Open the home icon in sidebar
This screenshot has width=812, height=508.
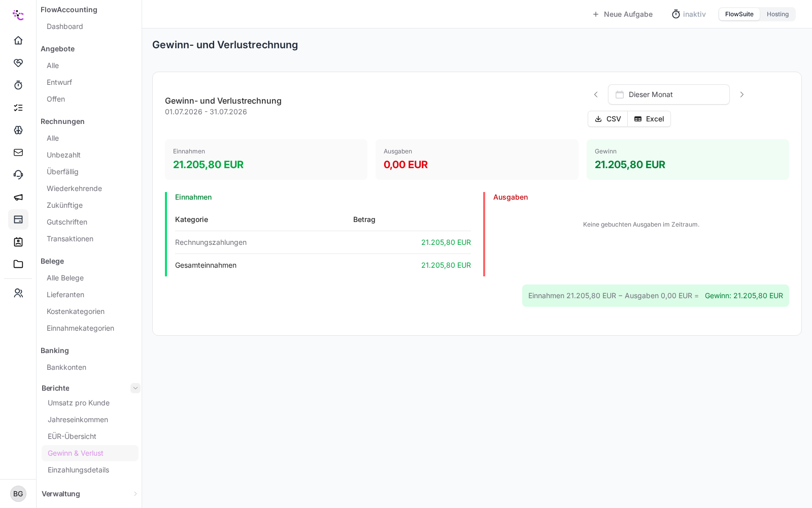click(18, 40)
